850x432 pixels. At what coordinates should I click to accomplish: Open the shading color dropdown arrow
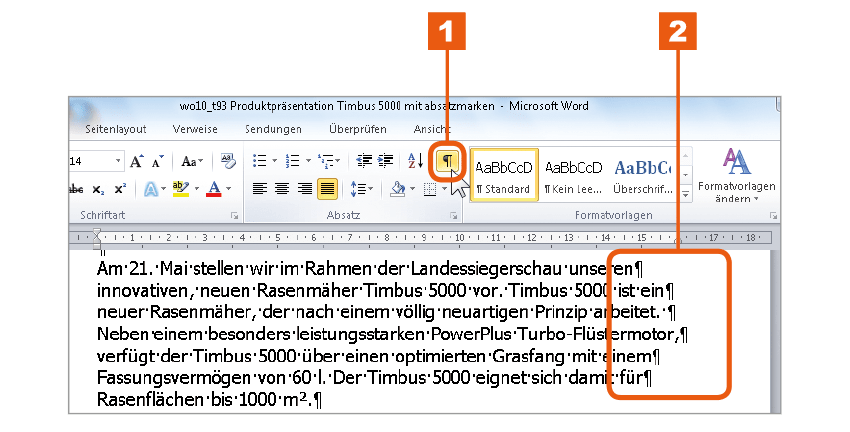pos(413,189)
